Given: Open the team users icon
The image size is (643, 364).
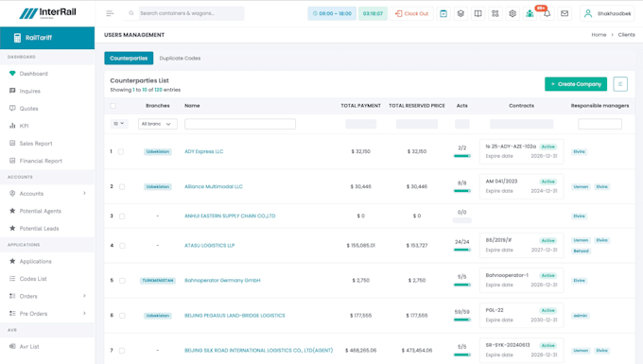Looking at the screenshot, I should [x=530, y=13].
